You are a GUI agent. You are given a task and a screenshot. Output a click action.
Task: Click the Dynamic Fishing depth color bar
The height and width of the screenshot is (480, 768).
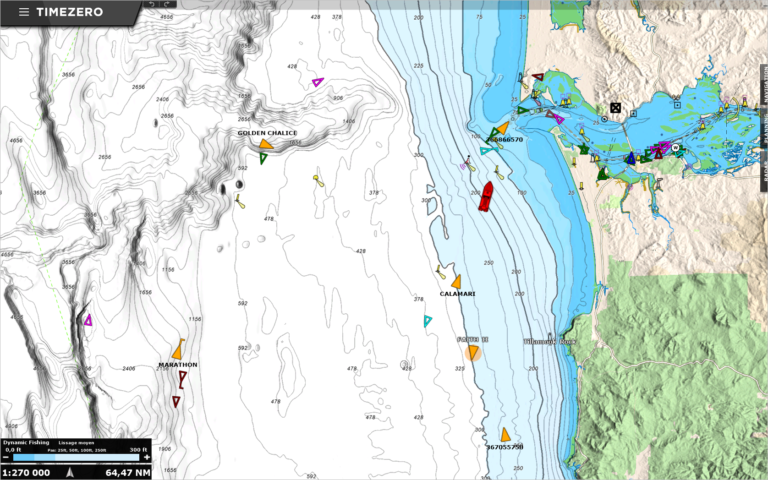75,458
